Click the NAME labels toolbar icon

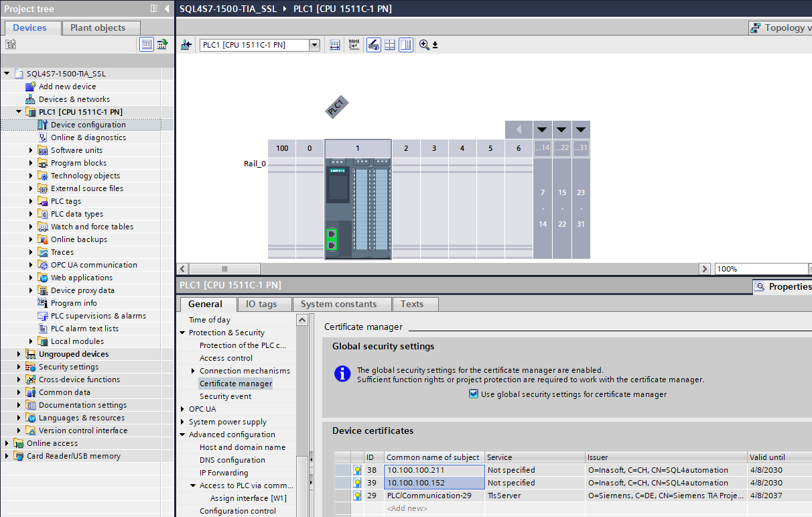(x=354, y=45)
